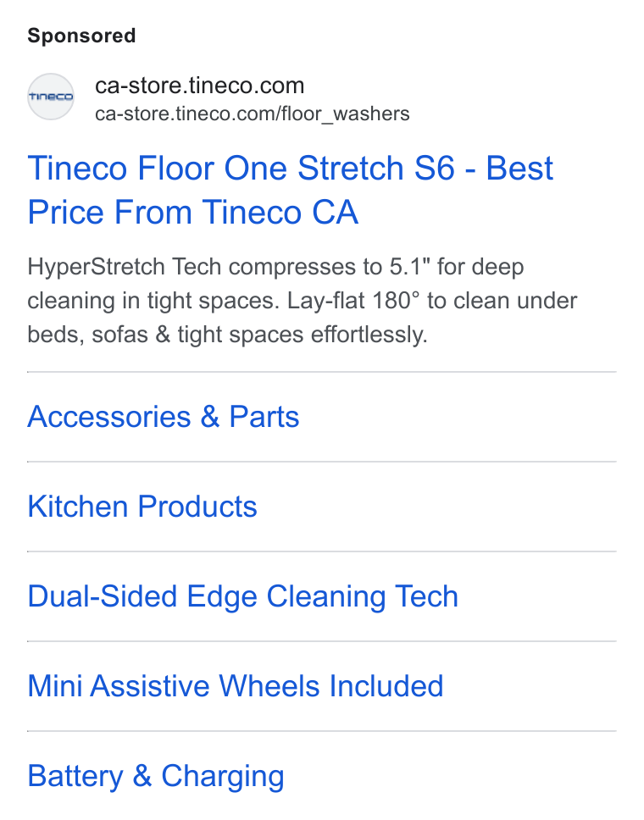
Task: Open Mini Assistive Wheels Included link
Action: (236, 686)
